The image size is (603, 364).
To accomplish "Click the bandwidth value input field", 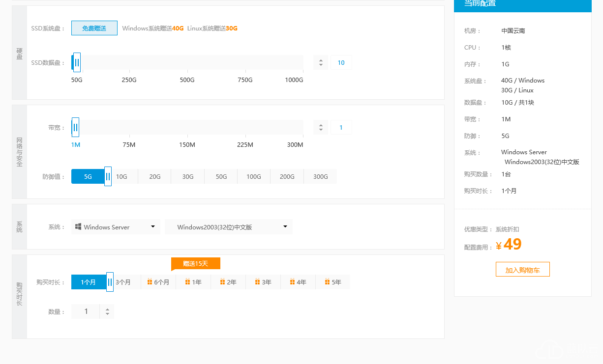I will coord(341,128).
